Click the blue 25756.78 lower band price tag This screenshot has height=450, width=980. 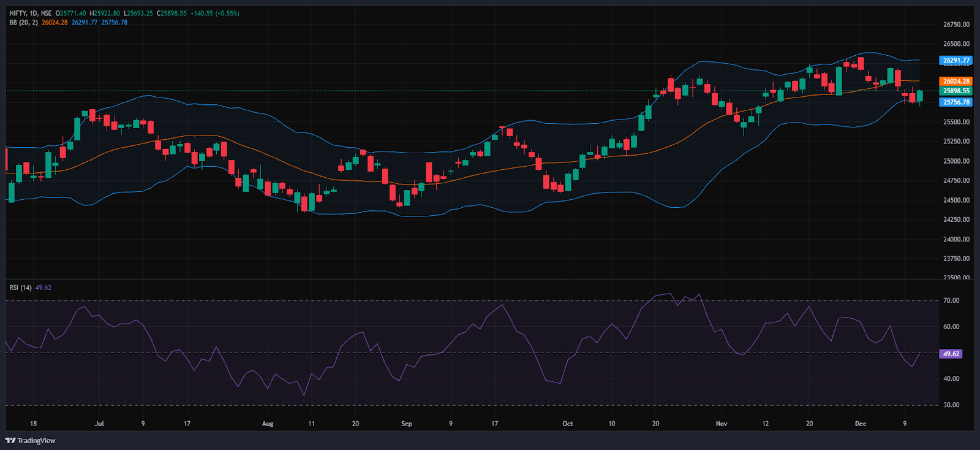click(956, 102)
